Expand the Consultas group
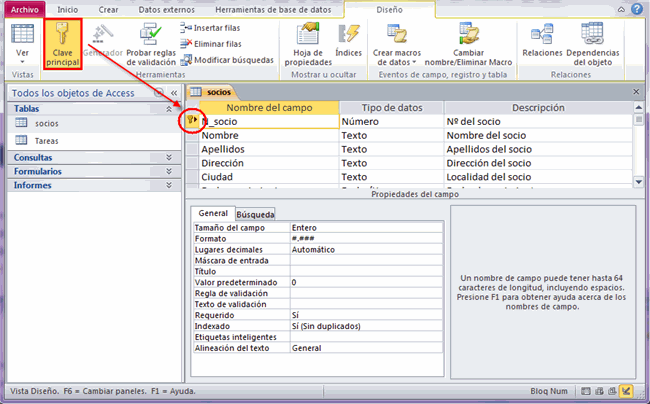Viewport: 650px width, 404px height. point(171,157)
